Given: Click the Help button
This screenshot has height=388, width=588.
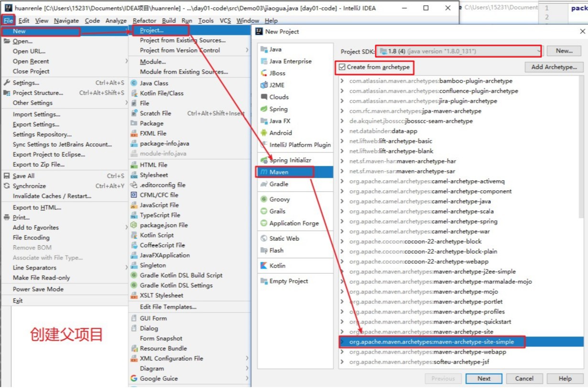Looking at the screenshot, I should click(565, 378).
